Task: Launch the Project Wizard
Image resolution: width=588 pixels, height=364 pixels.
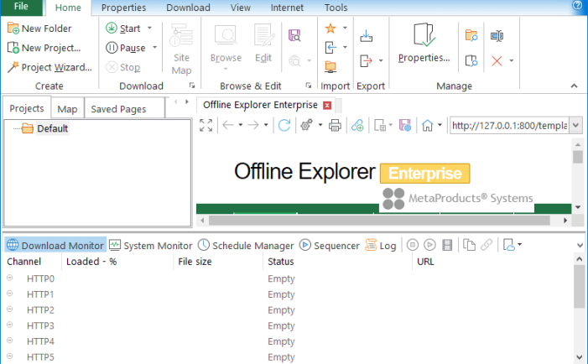Action: [49, 67]
